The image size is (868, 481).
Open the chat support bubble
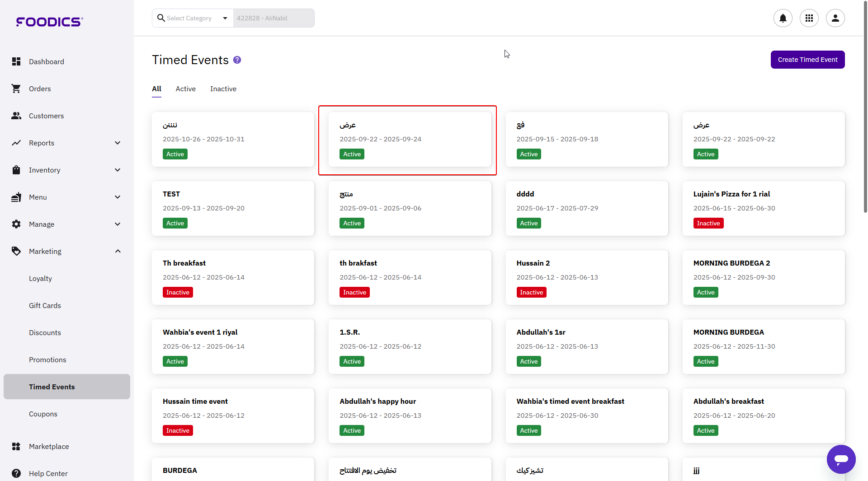(x=841, y=459)
